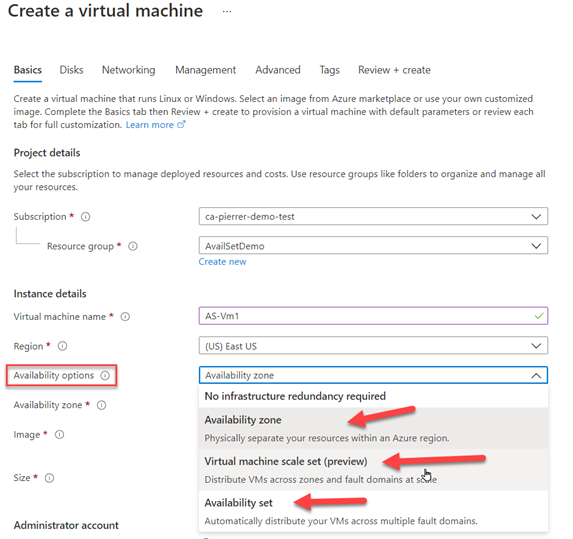Click the Region info icon
The height and width of the screenshot is (539, 573).
(x=62, y=346)
